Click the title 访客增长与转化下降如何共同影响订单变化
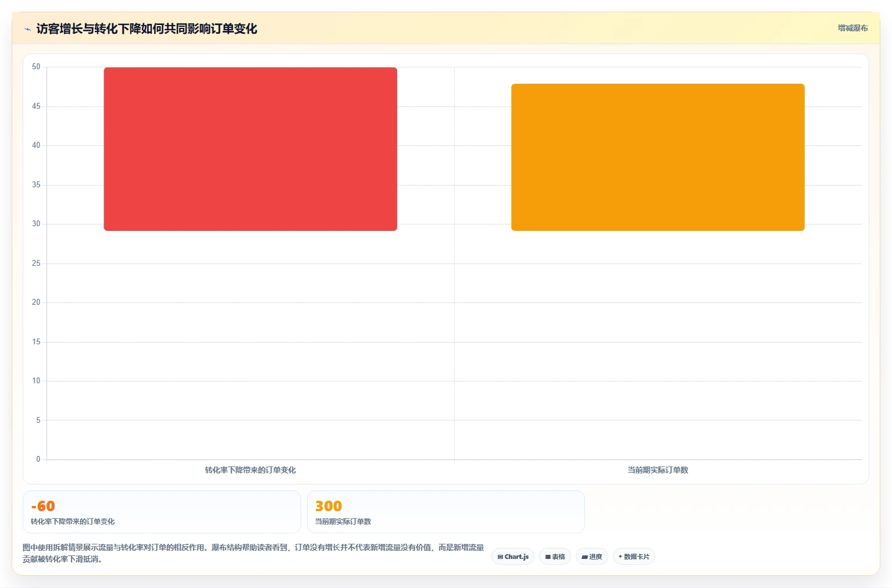The width and height of the screenshot is (892, 588). pyautogui.click(x=147, y=28)
